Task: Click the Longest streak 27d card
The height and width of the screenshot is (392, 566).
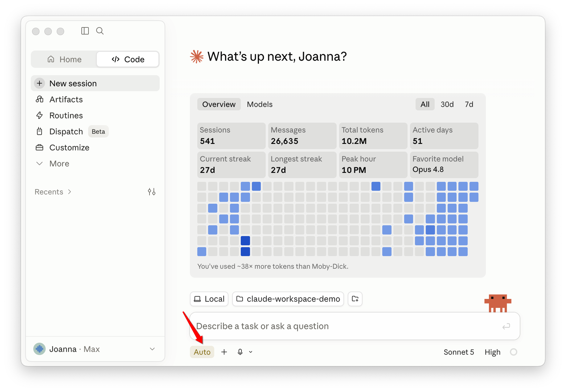Action: (302, 165)
